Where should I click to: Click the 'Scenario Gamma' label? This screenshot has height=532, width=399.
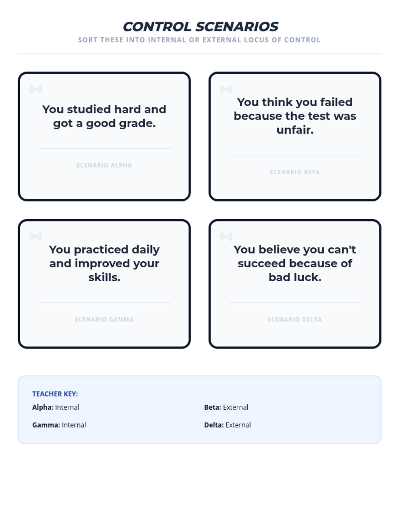(x=104, y=319)
